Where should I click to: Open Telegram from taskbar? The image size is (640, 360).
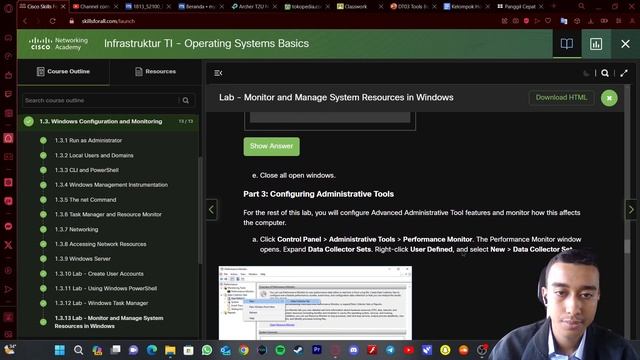pos(390,350)
